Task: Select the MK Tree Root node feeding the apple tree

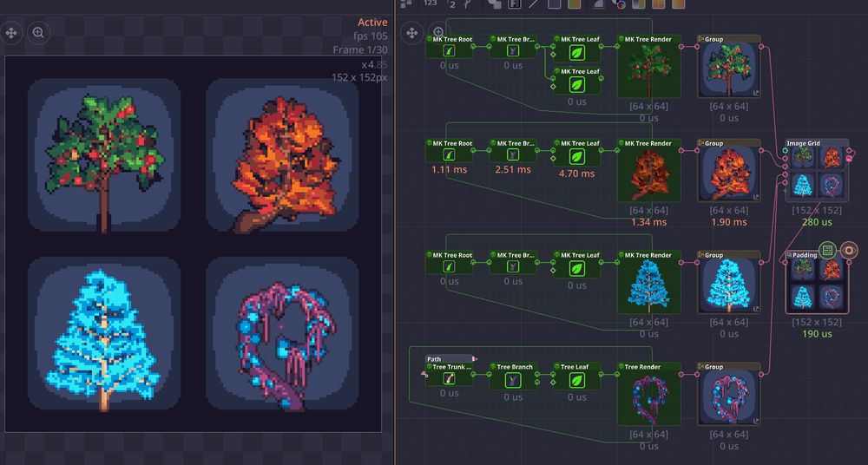Action: [x=450, y=47]
